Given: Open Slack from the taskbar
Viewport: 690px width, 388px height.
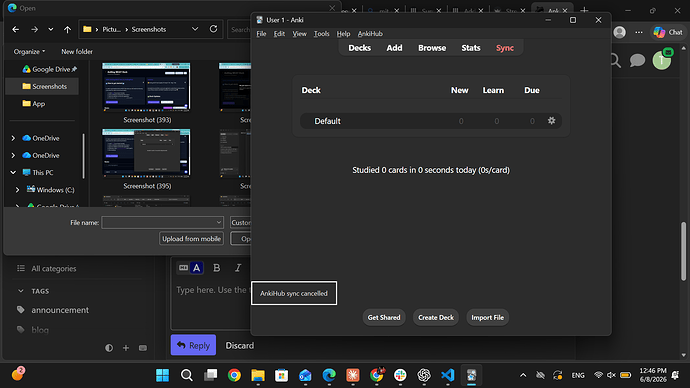Looking at the screenshot, I should point(400,375).
